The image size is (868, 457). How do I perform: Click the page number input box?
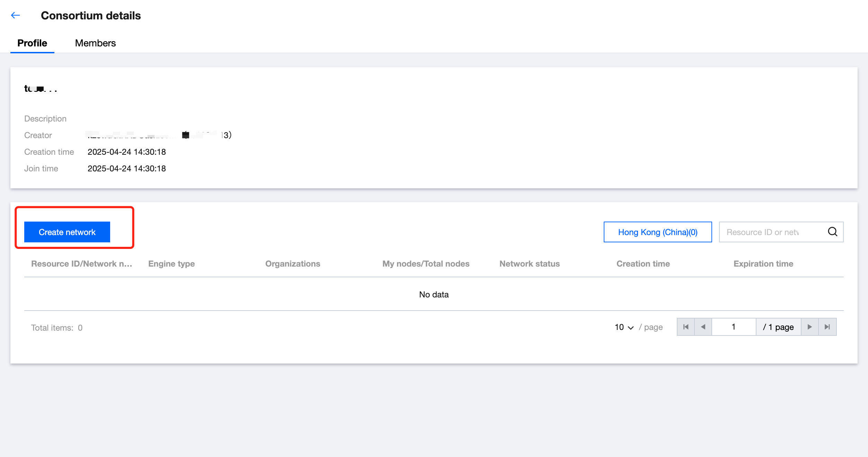(x=733, y=327)
